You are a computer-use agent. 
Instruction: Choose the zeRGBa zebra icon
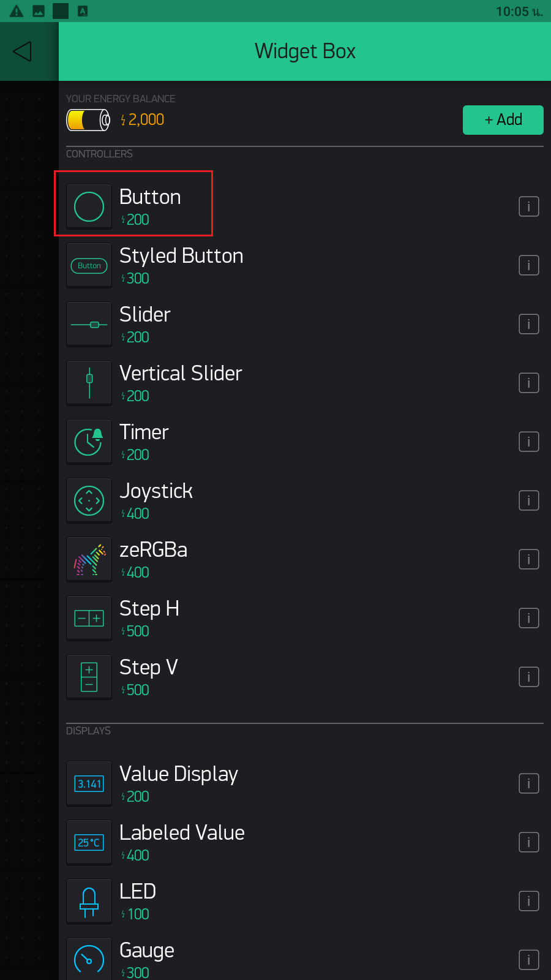pyautogui.click(x=89, y=559)
